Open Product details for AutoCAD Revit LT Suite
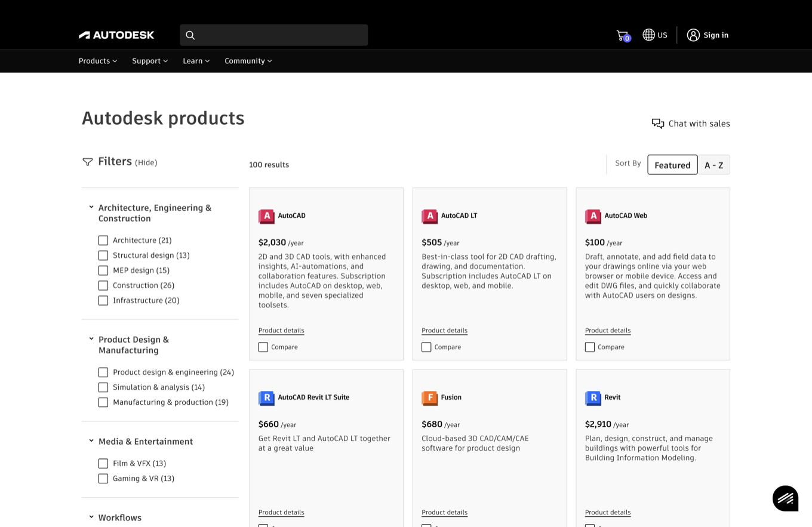The image size is (812, 527). click(281, 513)
